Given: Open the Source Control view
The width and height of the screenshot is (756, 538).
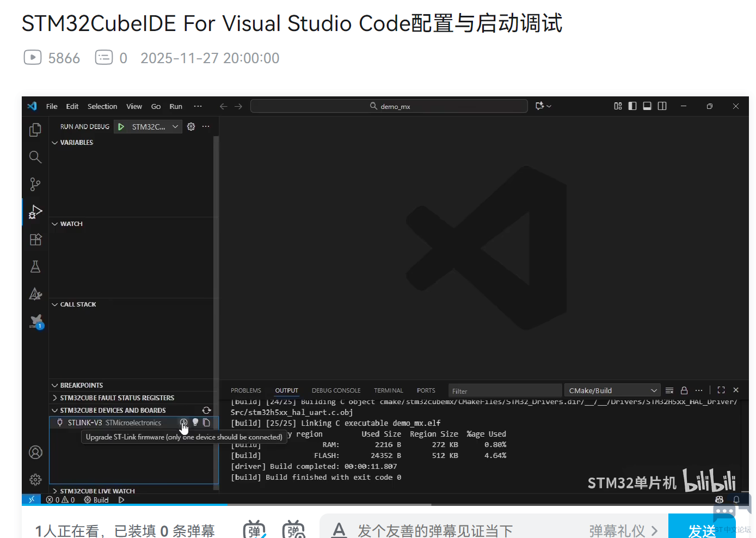Looking at the screenshot, I should (35, 185).
